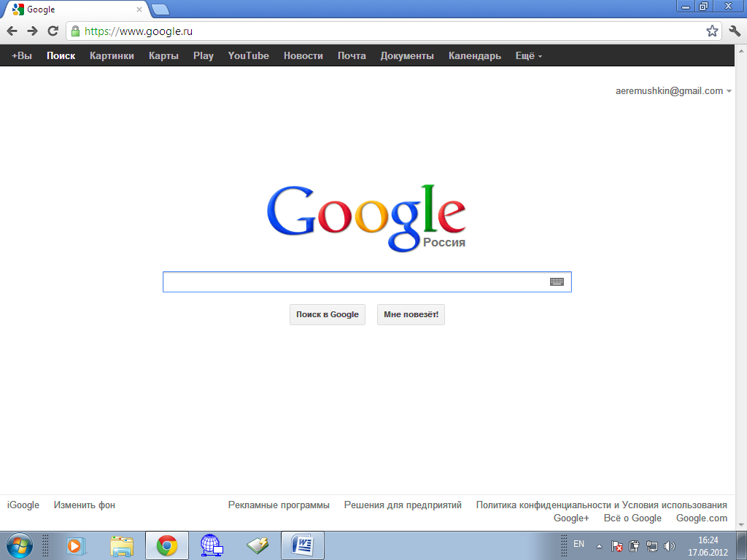This screenshot has height=560, width=747.
Task: Open the Всё о Google link
Action: tap(632, 518)
